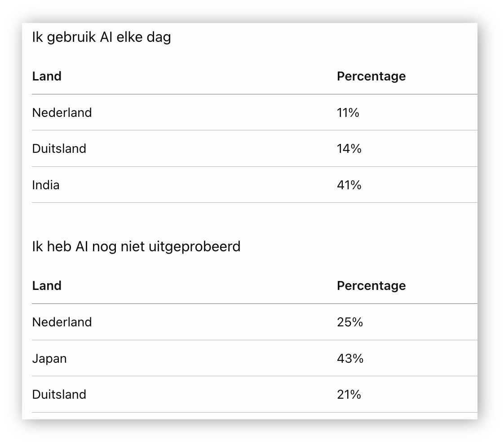504x445 pixels.
Task: Select the Percentage header in second table
Action: pos(371,286)
